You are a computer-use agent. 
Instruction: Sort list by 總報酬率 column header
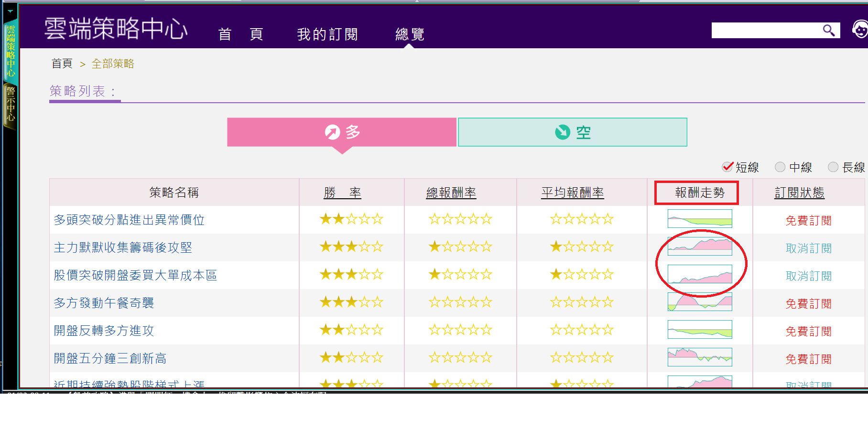(451, 193)
